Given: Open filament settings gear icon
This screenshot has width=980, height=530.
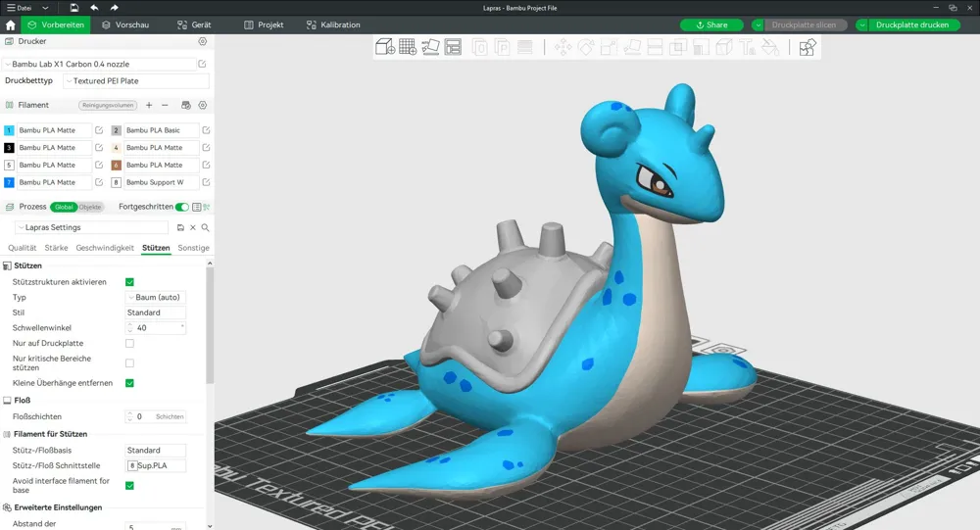Looking at the screenshot, I should (203, 105).
